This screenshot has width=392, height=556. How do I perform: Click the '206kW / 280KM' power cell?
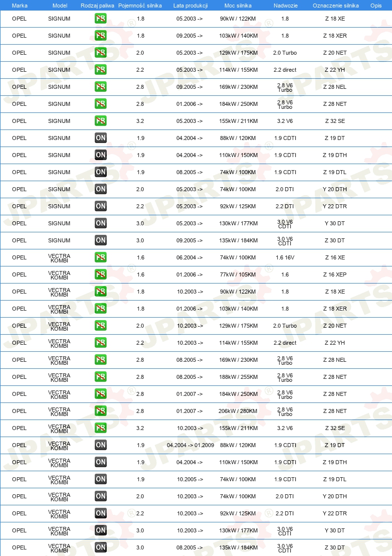(x=238, y=411)
